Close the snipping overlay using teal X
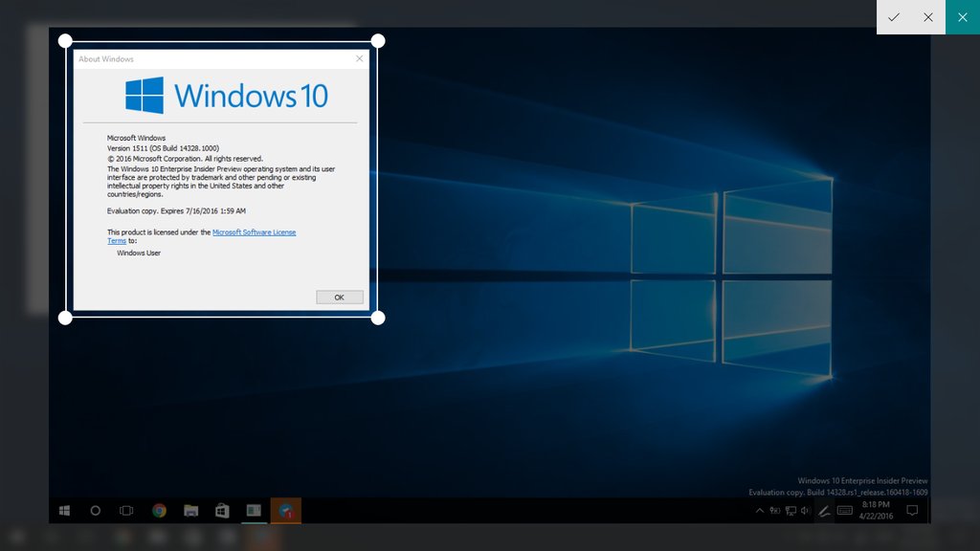The image size is (980, 551). [963, 17]
